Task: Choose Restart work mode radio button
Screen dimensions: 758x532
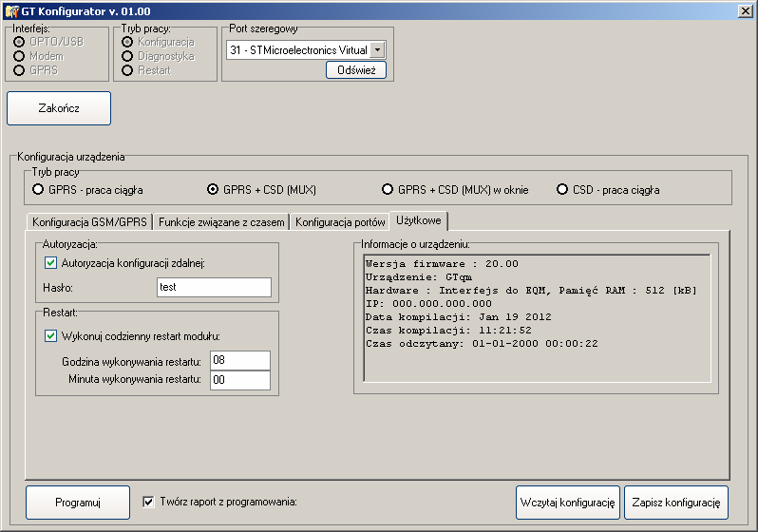Action: (x=127, y=70)
